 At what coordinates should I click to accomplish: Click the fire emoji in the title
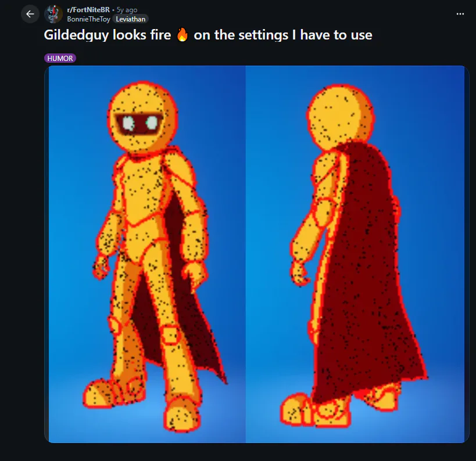tap(182, 35)
